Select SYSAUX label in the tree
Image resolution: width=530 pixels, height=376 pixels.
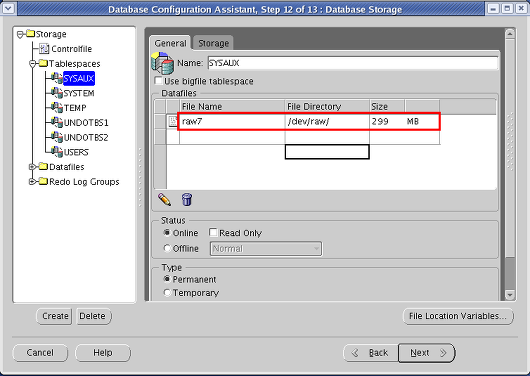click(x=79, y=78)
